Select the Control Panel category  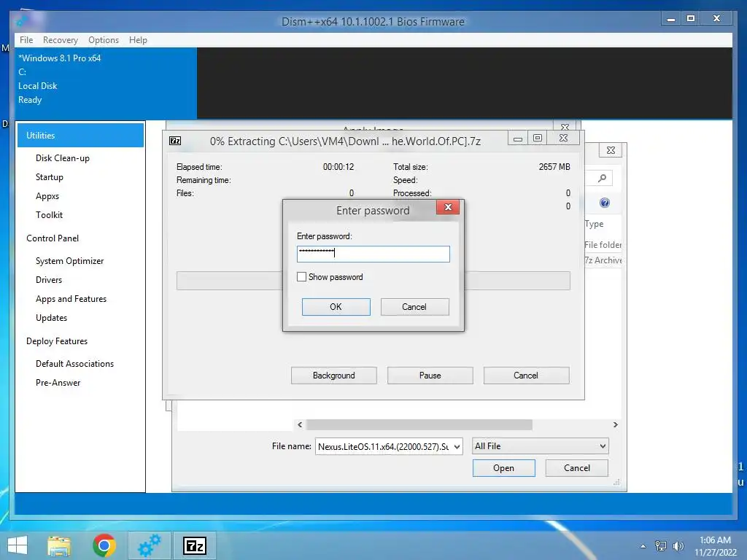click(53, 238)
